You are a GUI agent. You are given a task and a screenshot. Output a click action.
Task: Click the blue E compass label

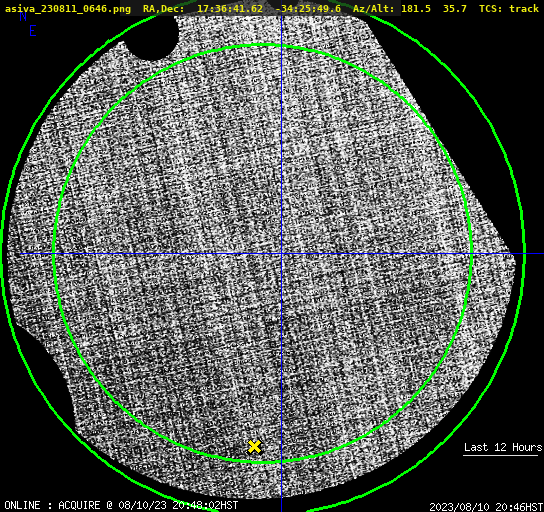click(x=33, y=31)
